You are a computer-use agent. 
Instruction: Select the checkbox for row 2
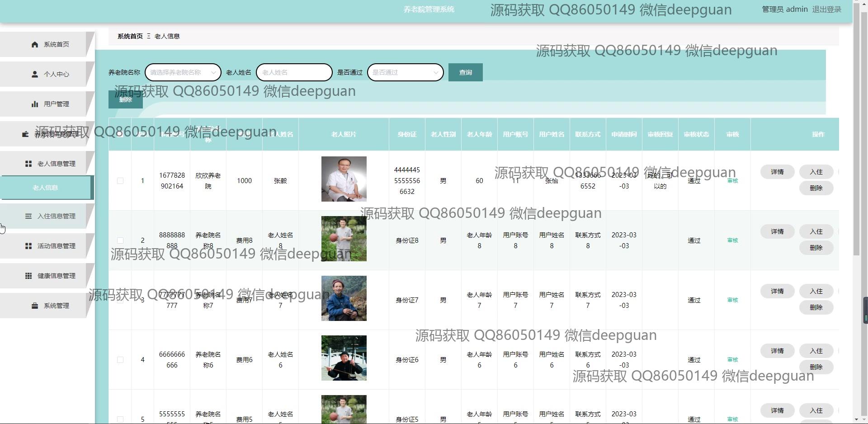120,240
